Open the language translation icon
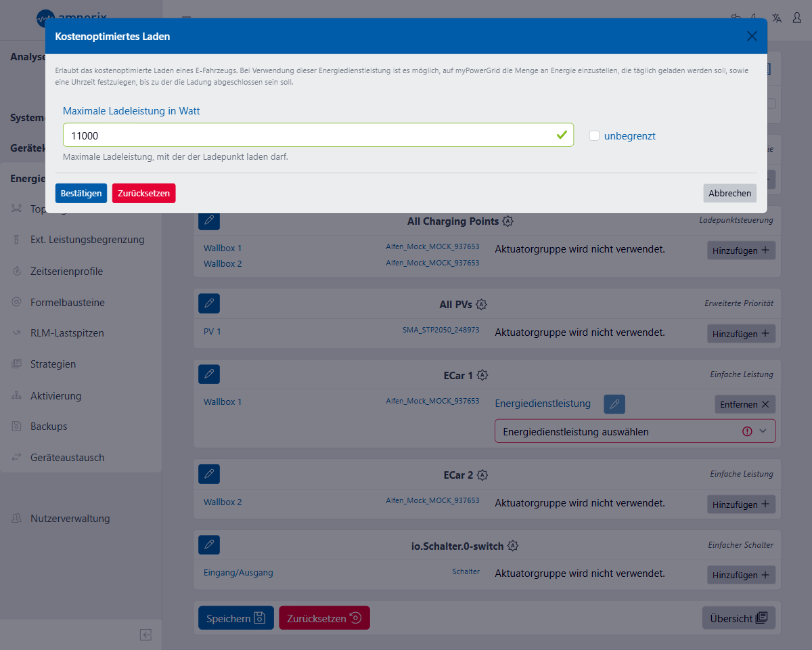 pyautogui.click(x=777, y=18)
